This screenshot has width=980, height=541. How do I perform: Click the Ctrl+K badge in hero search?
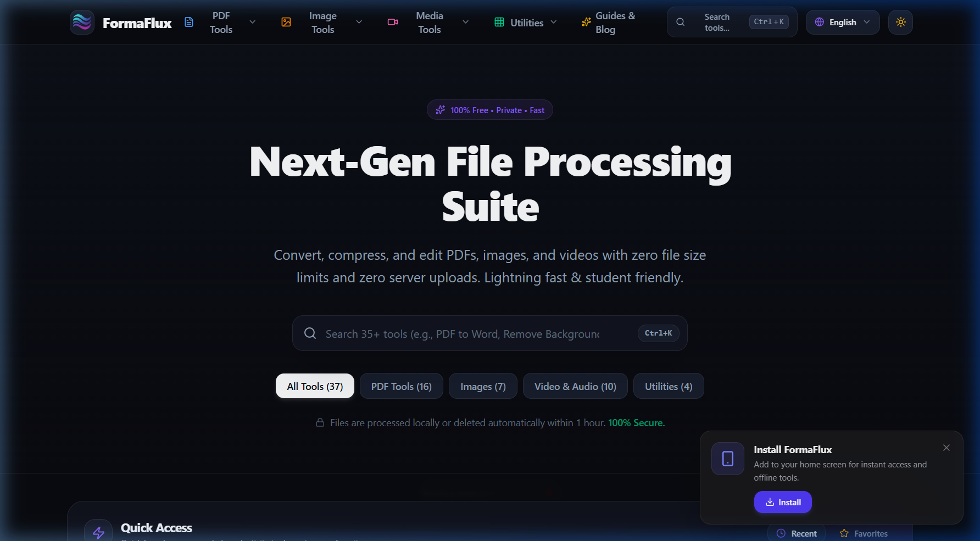coord(658,333)
